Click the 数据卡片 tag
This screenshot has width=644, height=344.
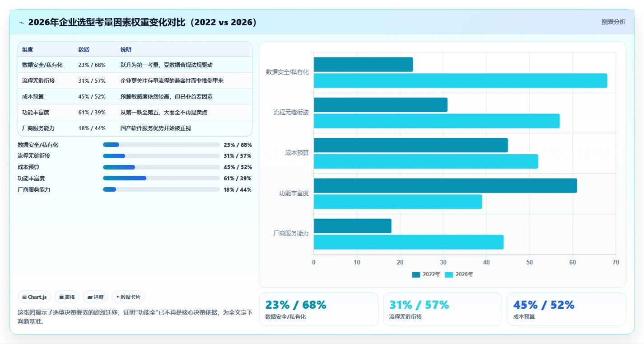(128, 297)
